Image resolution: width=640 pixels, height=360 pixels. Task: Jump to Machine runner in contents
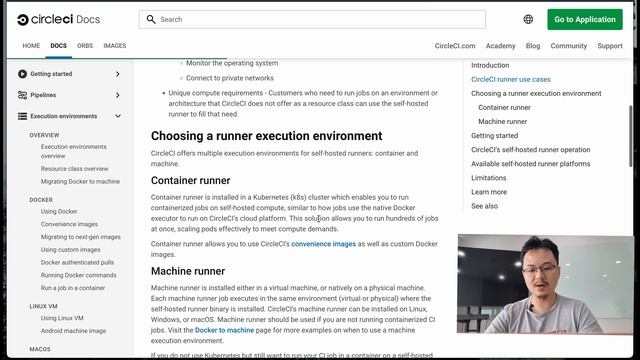(502, 122)
